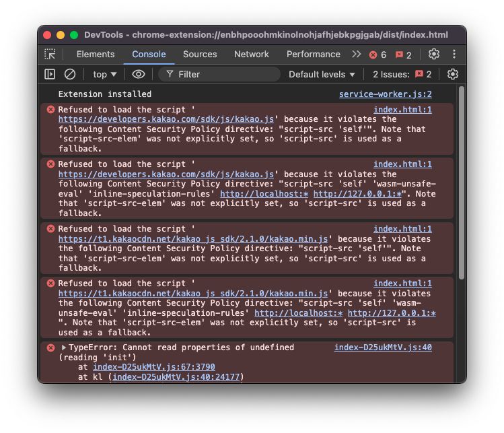Open index-D25ukMtV.js:67:3790 stack frame link
Screen dimensions: 504x433
pos(154,367)
